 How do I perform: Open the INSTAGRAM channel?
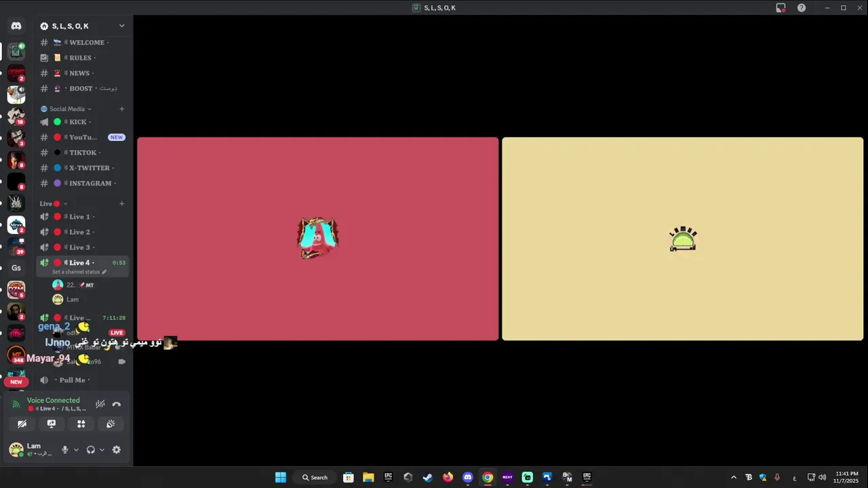(x=83, y=183)
